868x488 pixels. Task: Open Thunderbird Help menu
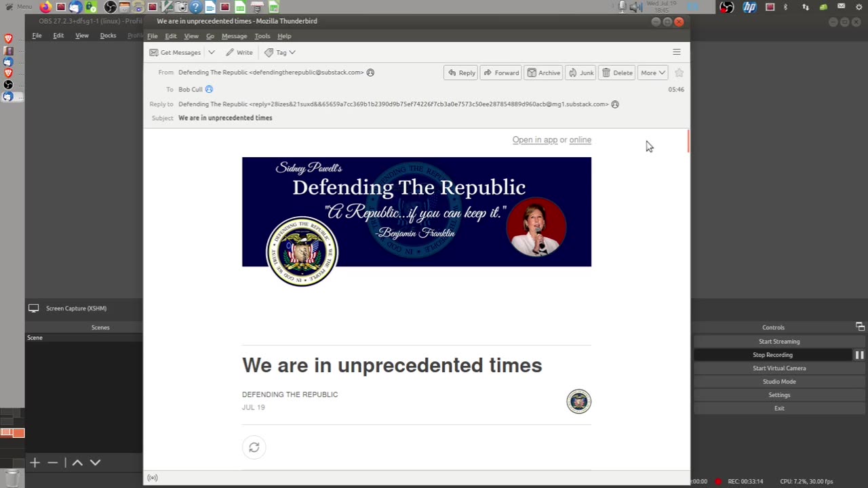click(284, 36)
